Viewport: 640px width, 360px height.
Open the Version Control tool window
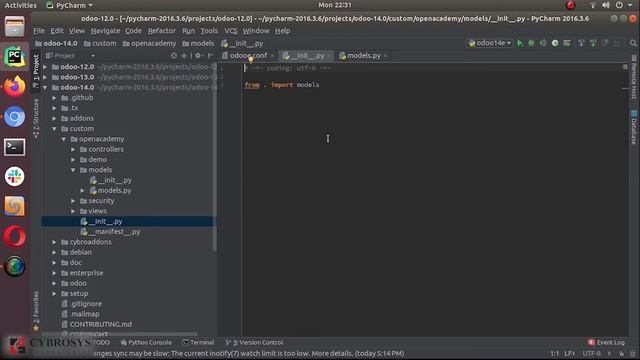click(255, 342)
